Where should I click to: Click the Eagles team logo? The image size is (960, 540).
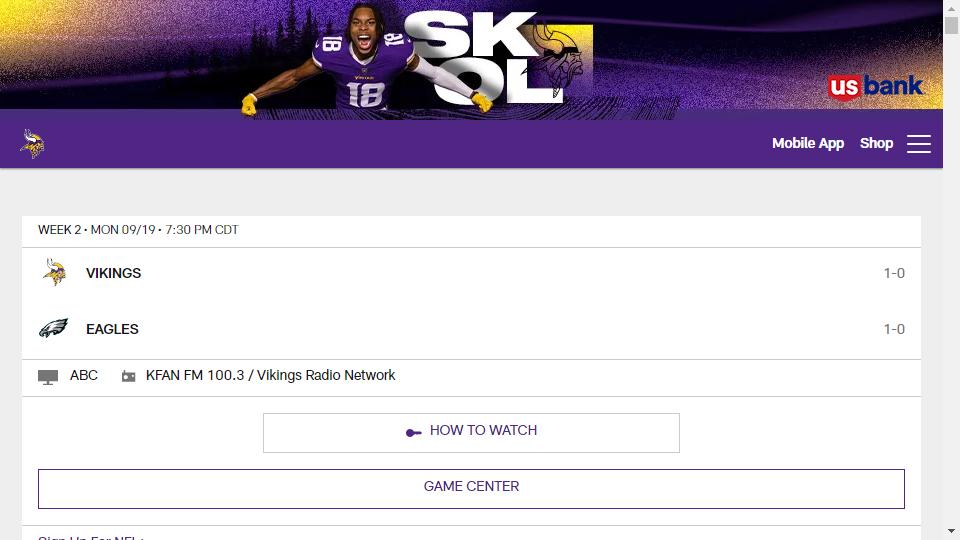53,329
